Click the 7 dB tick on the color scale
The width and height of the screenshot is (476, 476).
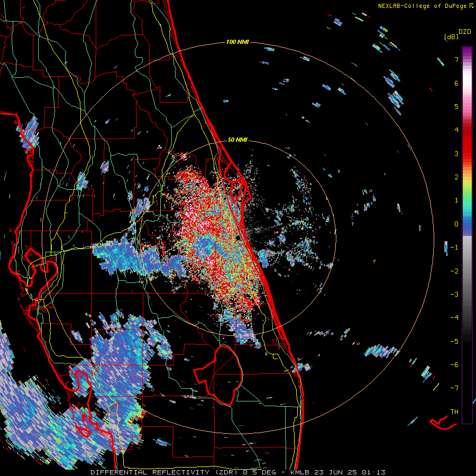(x=456, y=59)
